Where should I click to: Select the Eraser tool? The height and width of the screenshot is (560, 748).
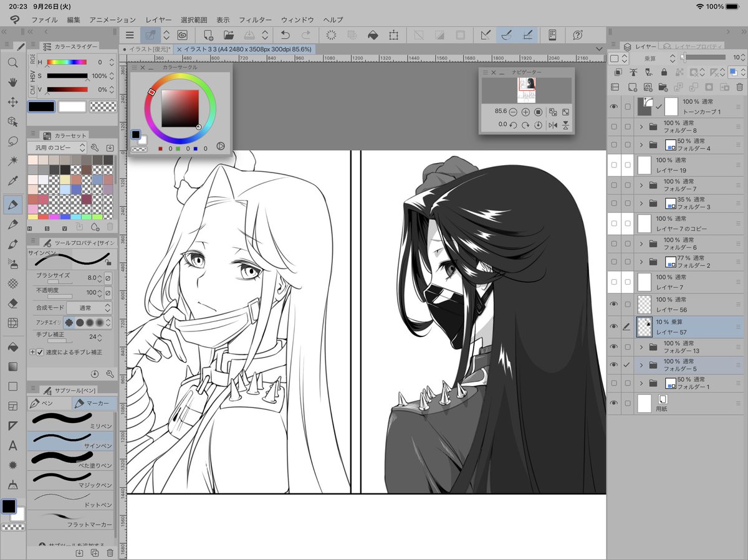[12, 303]
